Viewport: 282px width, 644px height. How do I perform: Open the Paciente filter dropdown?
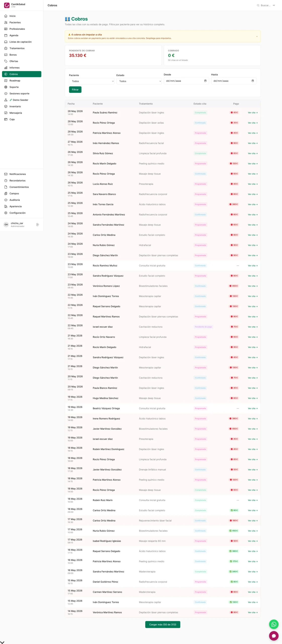[x=92, y=81]
